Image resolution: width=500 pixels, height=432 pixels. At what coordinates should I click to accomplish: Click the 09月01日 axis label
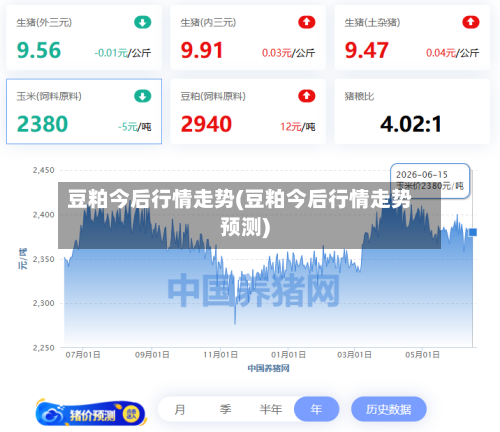[x=152, y=355]
